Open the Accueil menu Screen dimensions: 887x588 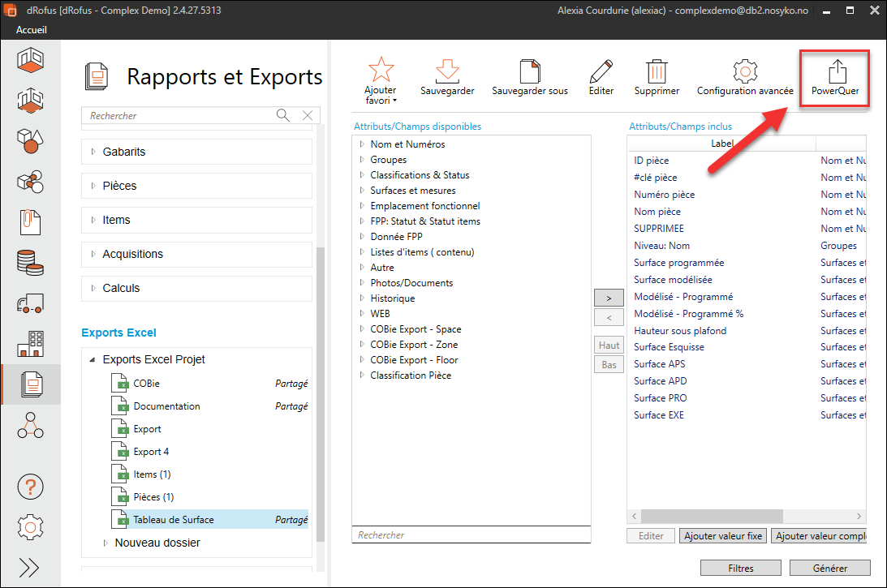(x=32, y=30)
